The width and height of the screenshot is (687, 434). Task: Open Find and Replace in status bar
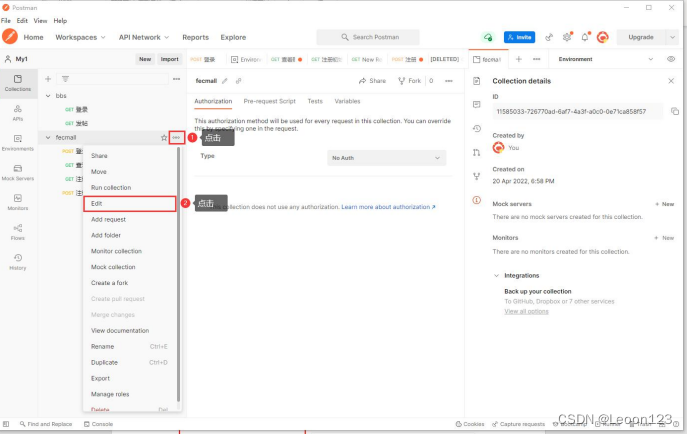[46, 424]
